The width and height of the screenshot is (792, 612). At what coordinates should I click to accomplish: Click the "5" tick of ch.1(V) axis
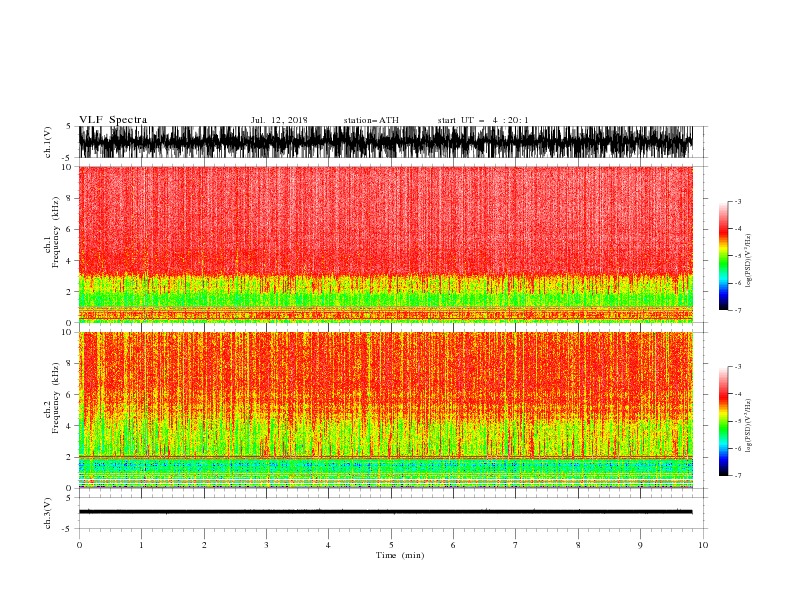point(69,126)
